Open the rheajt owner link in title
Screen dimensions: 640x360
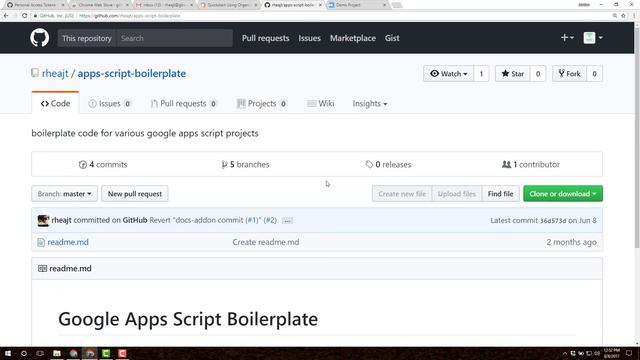coord(55,73)
